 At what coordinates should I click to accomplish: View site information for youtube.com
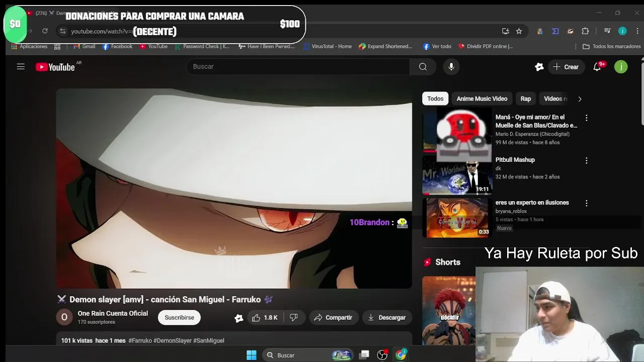pyautogui.click(x=62, y=31)
